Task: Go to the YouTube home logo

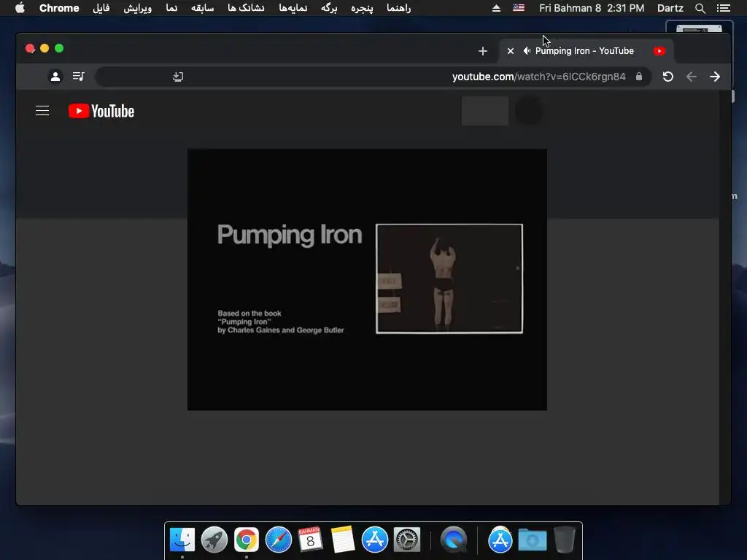Action: (101, 111)
